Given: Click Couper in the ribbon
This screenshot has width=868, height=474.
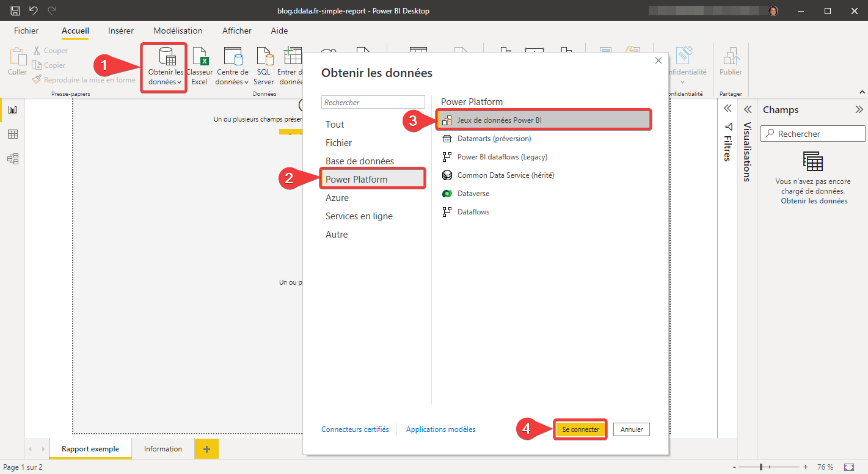Looking at the screenshot, I should coord(50,51).
